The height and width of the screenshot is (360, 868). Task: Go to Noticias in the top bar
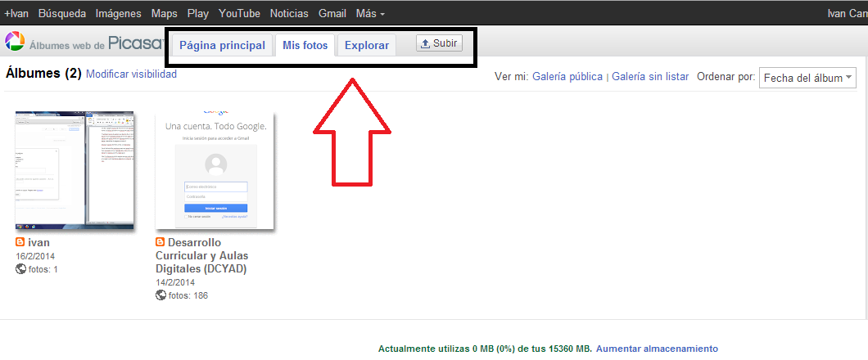tap(289, 13)
